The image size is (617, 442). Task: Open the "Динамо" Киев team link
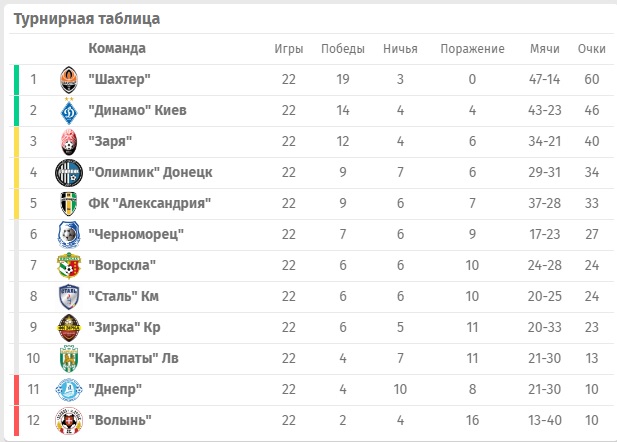tap(137, 110)
